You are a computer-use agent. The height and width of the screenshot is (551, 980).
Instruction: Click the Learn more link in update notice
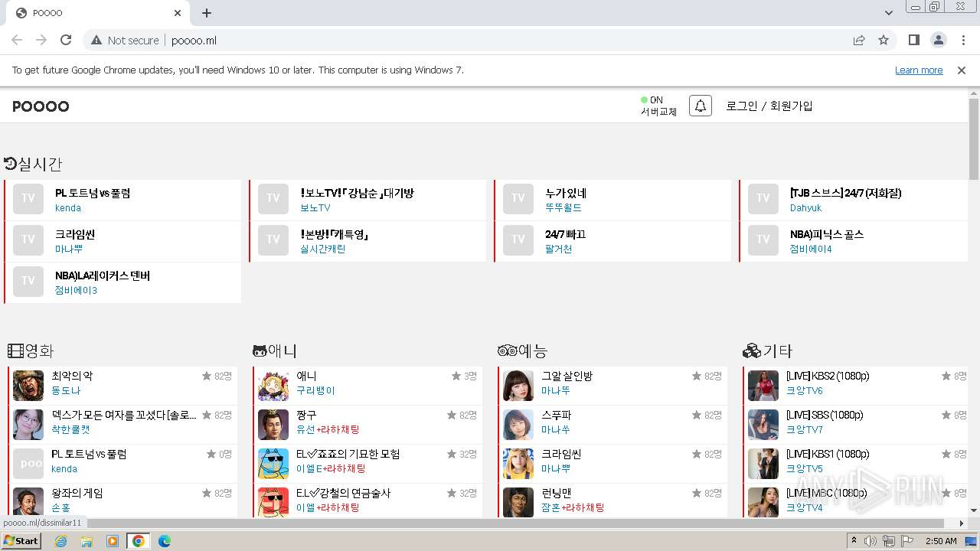tap(919, 70)
